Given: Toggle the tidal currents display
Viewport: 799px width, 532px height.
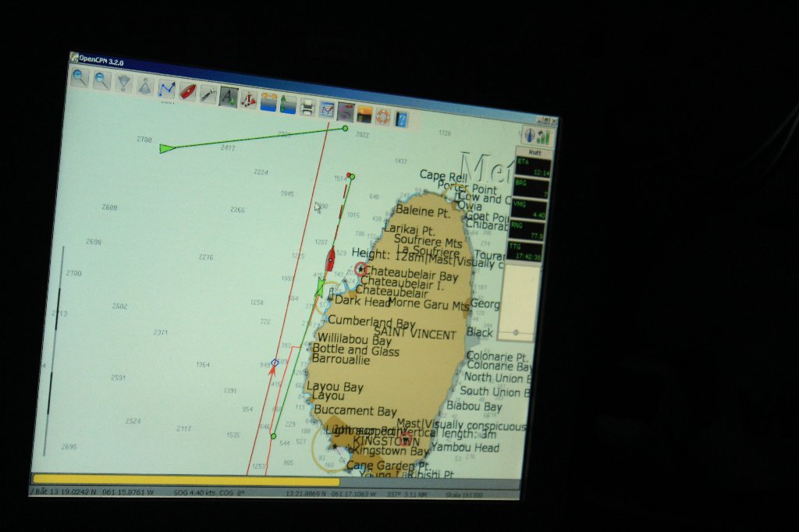Looking at the screenshot, I should (x=268, y=101).
